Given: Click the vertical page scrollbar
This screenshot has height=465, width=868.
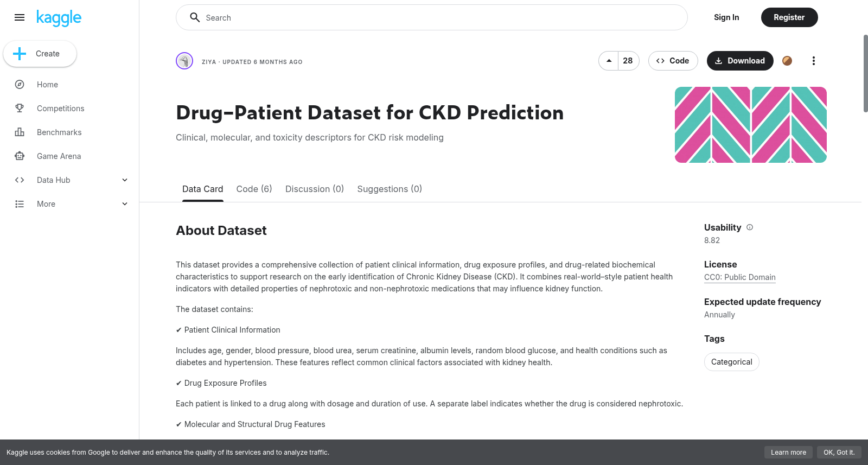Looking at the screenshot, I should [865, 73].
